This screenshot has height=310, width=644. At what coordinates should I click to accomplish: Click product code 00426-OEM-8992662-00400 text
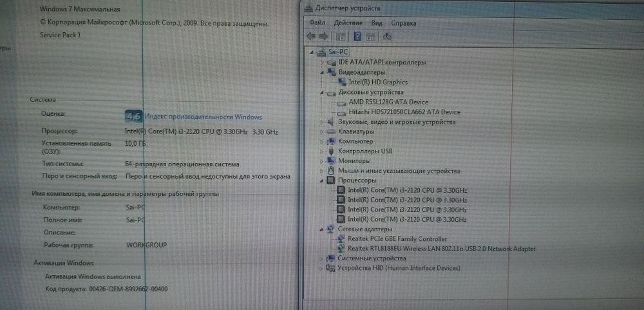[128, 289]
